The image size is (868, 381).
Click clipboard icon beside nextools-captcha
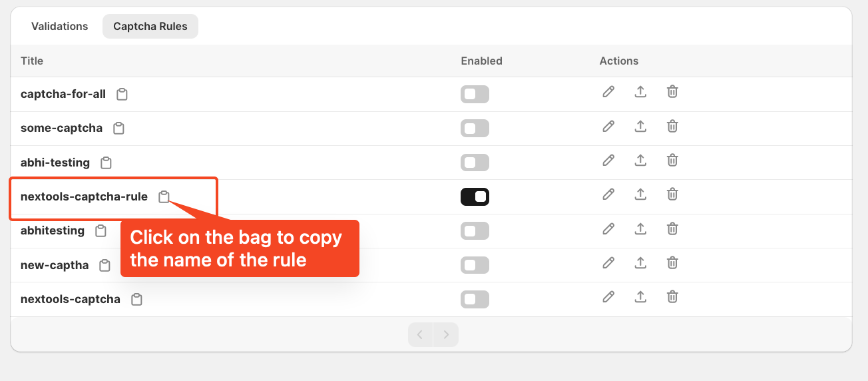136,300
